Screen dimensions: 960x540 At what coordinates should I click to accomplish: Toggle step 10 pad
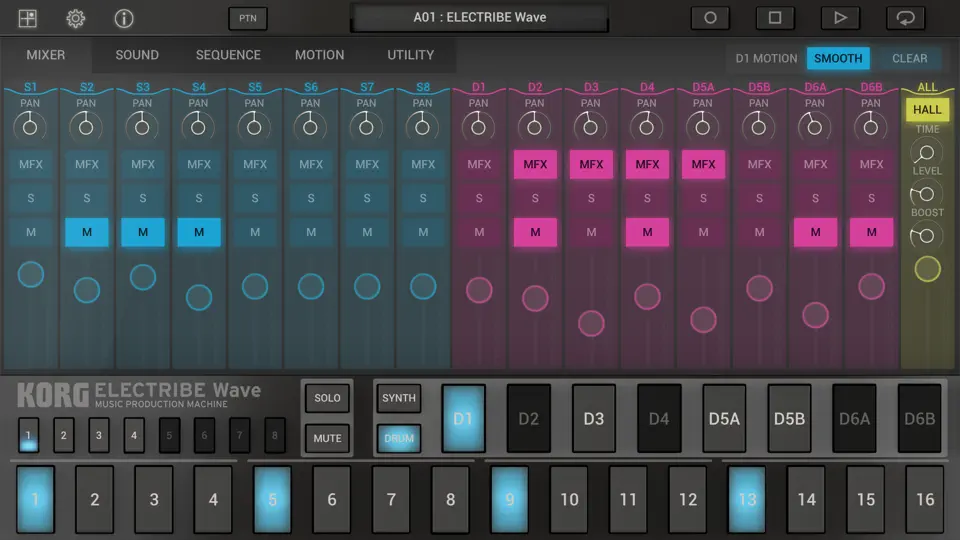(569, 500)
